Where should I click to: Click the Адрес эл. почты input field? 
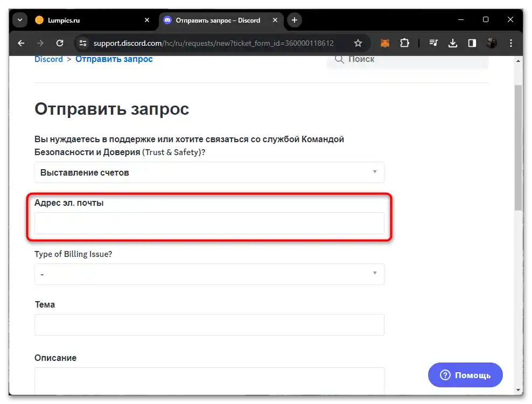[x=209, y=222]
